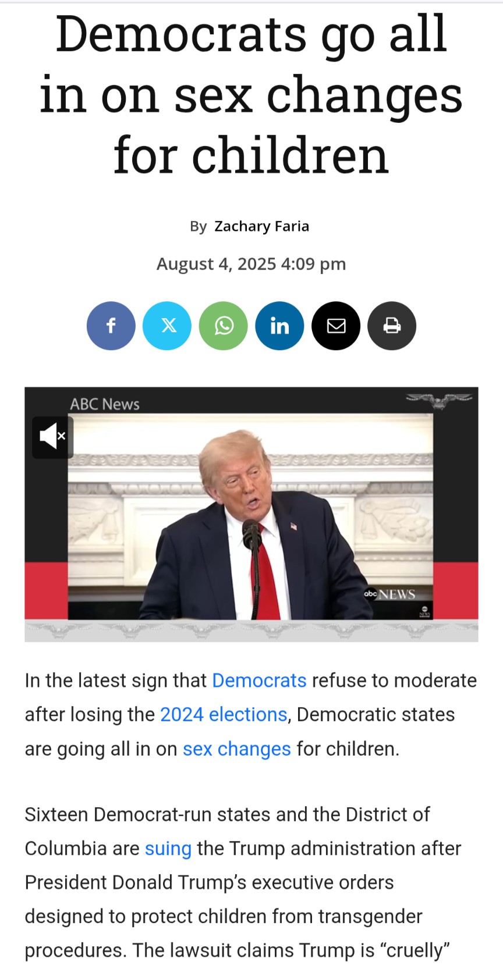Share article on X

[x=167, y=326]
